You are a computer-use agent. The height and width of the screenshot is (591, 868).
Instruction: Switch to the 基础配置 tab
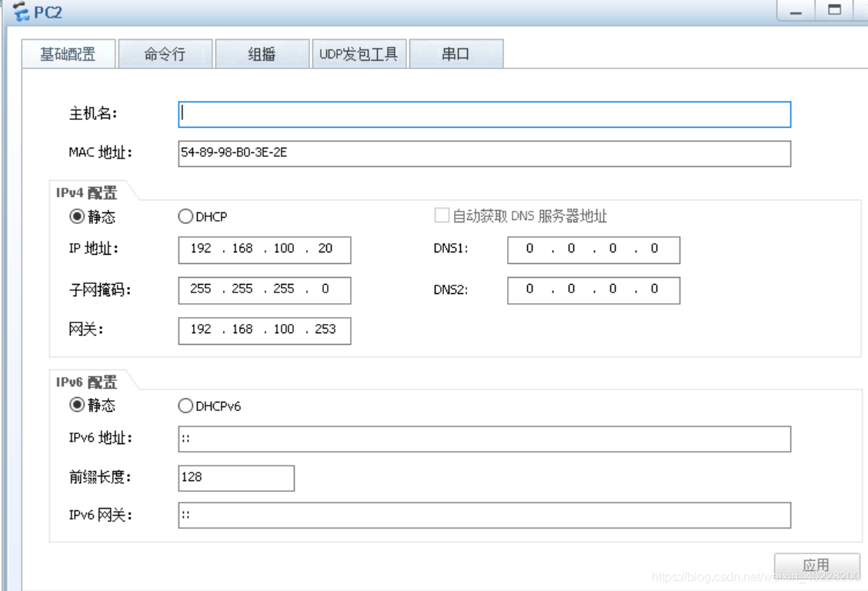point(68,54)
